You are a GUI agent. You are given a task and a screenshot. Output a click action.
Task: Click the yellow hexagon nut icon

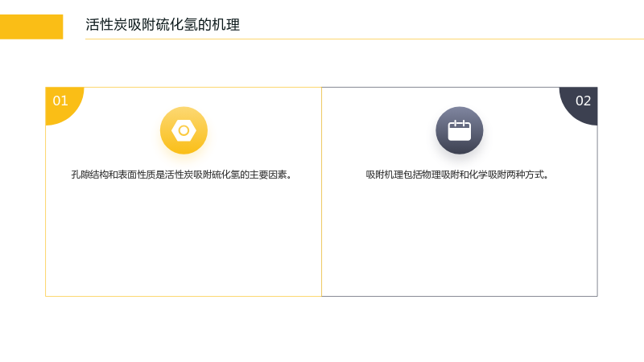click(x=184, y=130)
